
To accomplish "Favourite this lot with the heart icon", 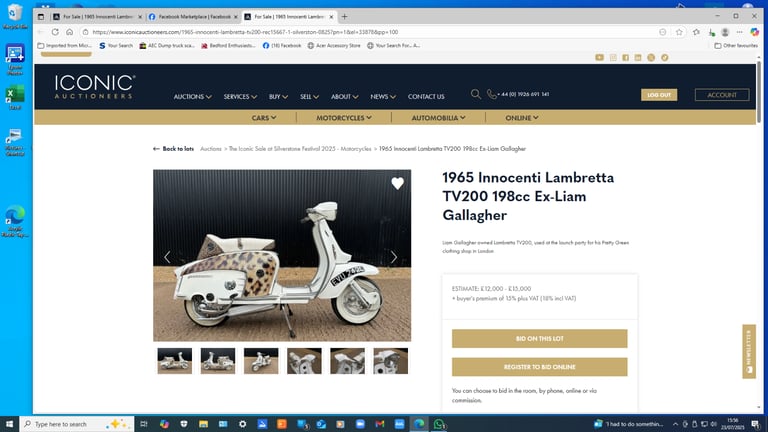I will (x=397, y=184).
